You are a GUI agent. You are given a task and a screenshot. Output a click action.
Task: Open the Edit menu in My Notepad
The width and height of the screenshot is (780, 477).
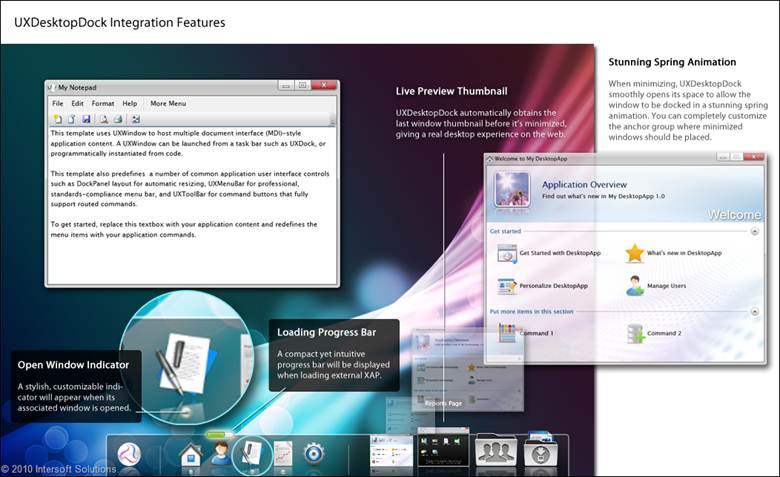pos(77,103)
